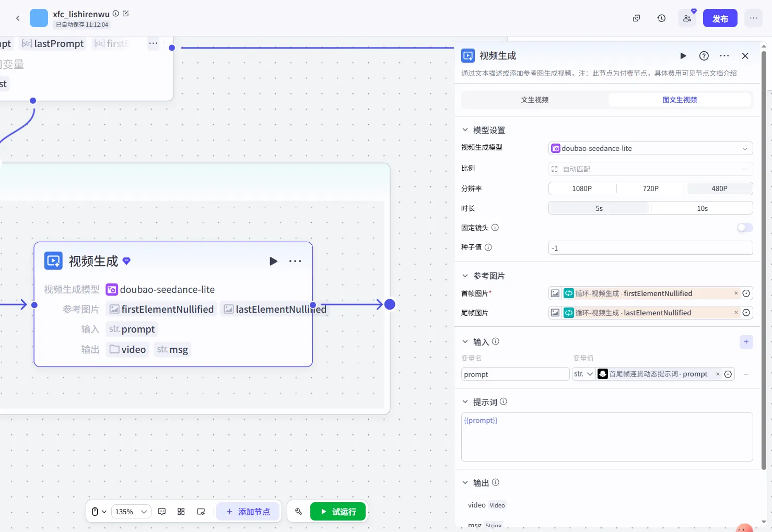The width and height of the screenshot is (772, 532).
Task: Collapse the 输入 section
Action: click(465, 342)
